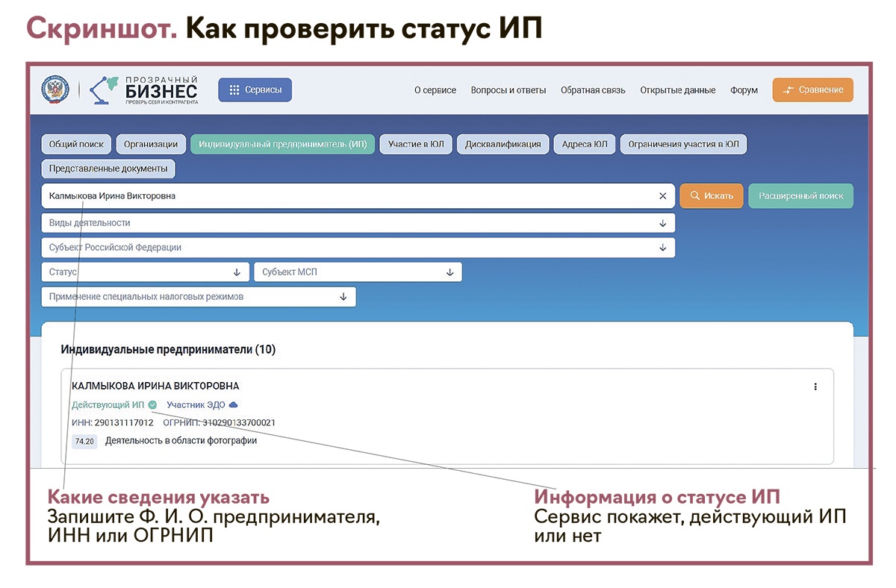
Task: Switch to Общий поиск tab
Action: click(x=76, y=144)
